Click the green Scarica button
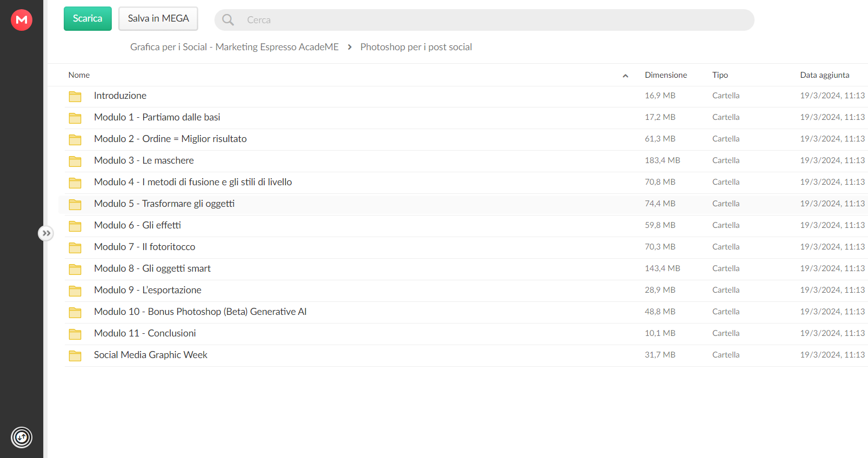Viewport: 868px width, 458px height. tap(88, 18)
